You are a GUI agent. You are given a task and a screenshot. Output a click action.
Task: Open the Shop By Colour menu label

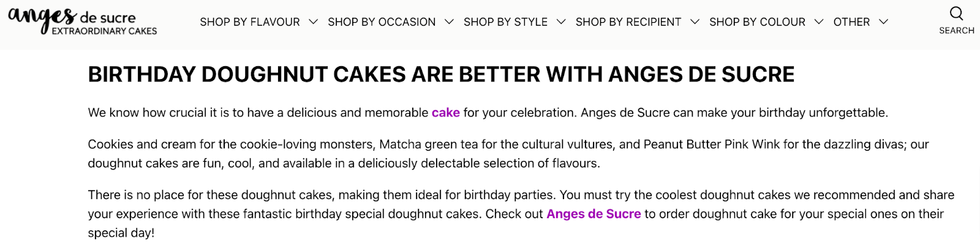[757, 22]
